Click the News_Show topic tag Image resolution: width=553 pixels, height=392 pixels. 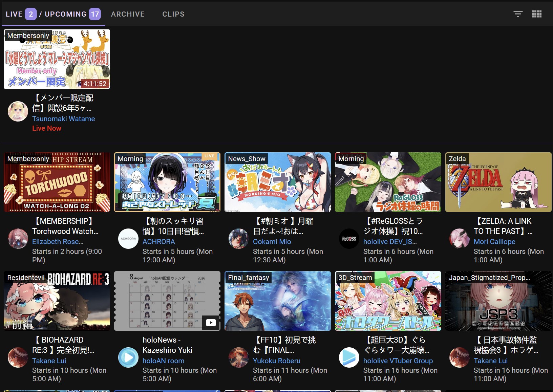tap(247, 159)
